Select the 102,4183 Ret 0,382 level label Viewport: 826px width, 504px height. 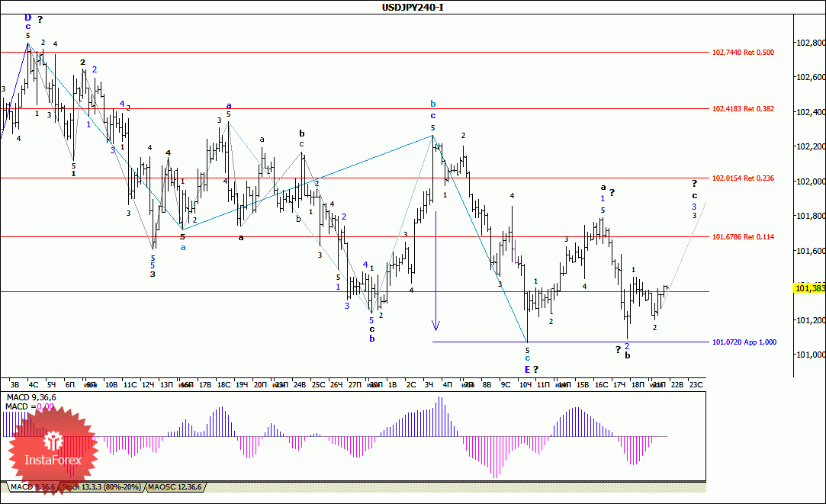click(x=743, y=109)
